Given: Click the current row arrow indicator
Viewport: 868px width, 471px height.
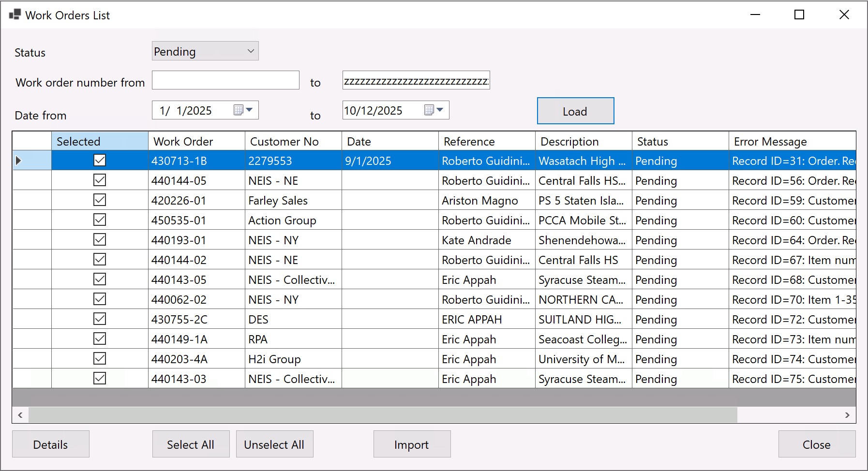Looking at the screenshot, I should pyautogui.click(x=18, y=161).
